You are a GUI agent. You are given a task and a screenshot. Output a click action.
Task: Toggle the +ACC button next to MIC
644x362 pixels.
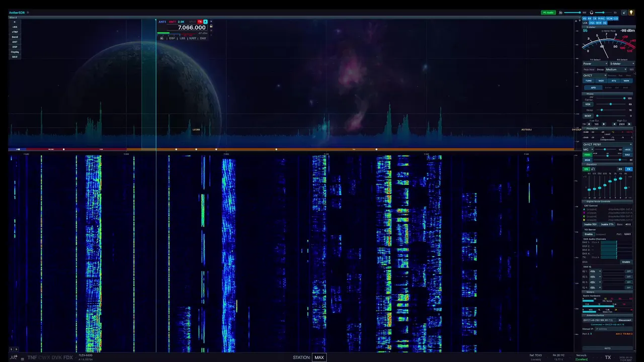[627, 149]
